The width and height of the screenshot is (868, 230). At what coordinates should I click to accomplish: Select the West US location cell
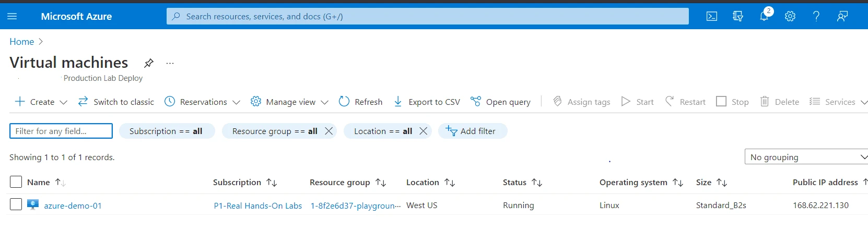pyautogui.click(x=421, y=205)
